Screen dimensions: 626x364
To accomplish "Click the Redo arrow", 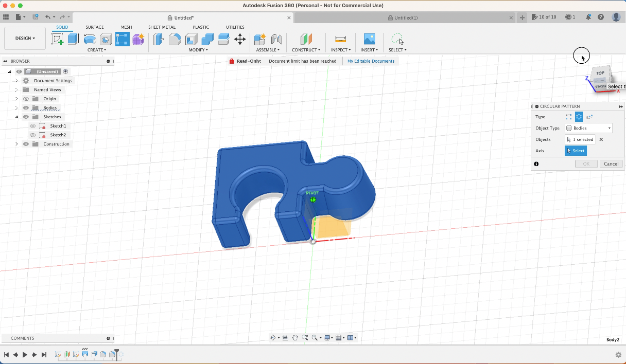I will pyautogui.click(x=62, y=17).
